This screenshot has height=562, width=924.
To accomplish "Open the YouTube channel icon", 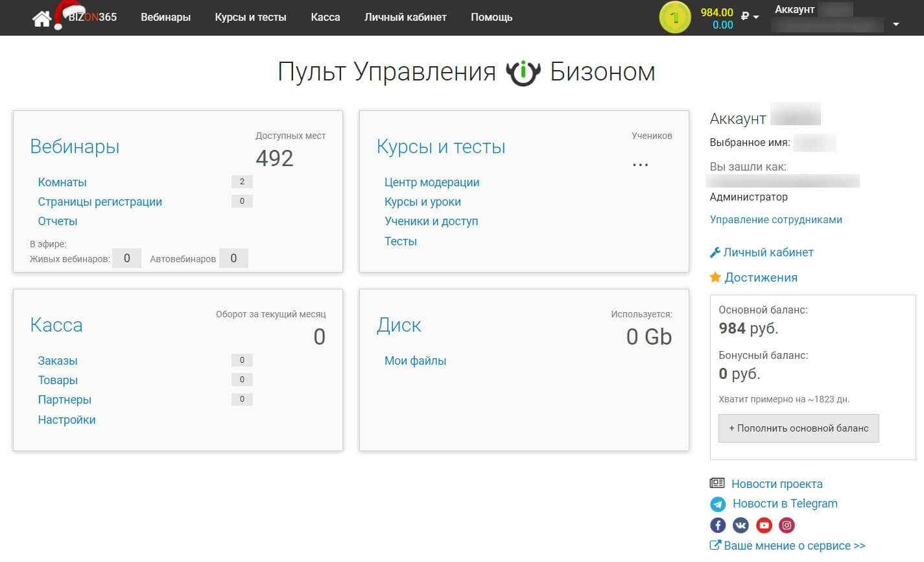I will pos(764,525).
